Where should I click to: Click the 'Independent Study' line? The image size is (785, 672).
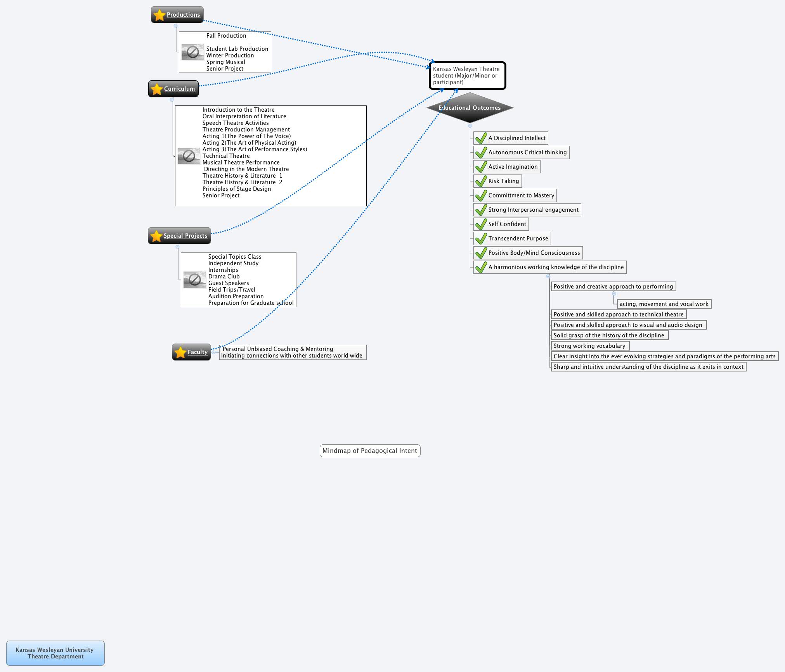233,263
